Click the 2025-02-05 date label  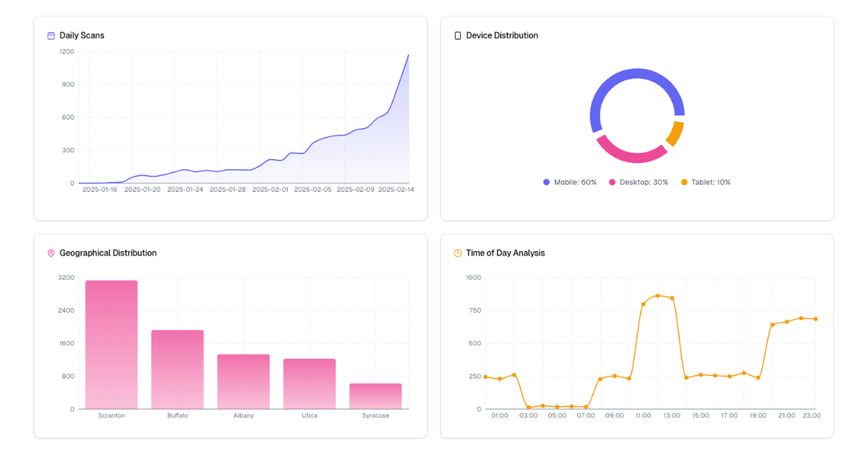coord(313,190)
